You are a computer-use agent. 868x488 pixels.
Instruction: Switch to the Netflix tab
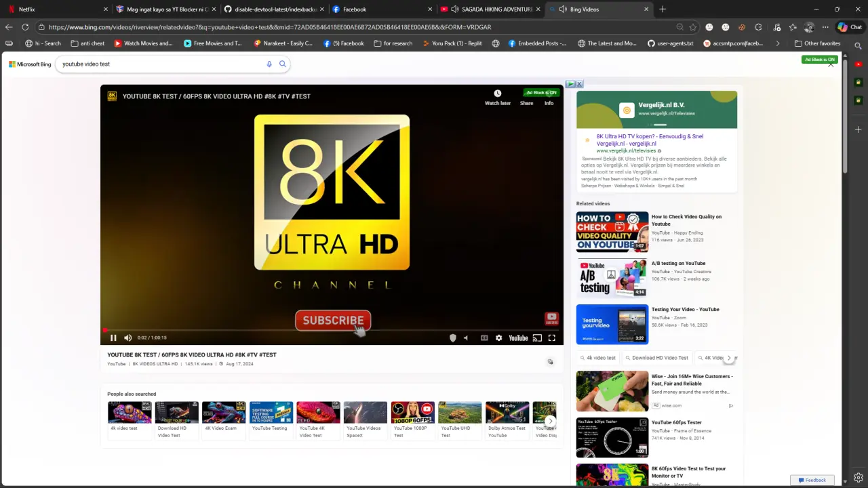(x=56, y=9)
